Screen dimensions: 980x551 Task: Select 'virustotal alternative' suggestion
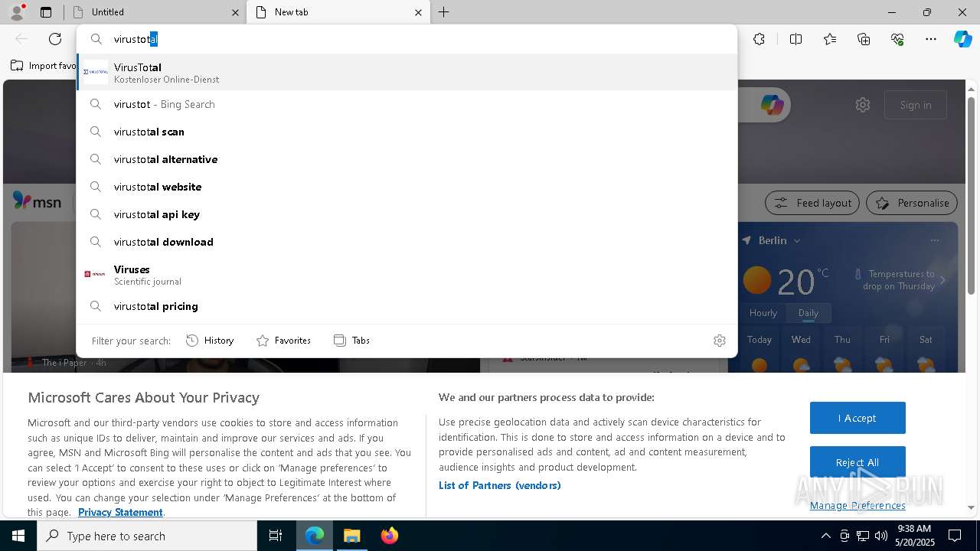click(x=407, y=159)
